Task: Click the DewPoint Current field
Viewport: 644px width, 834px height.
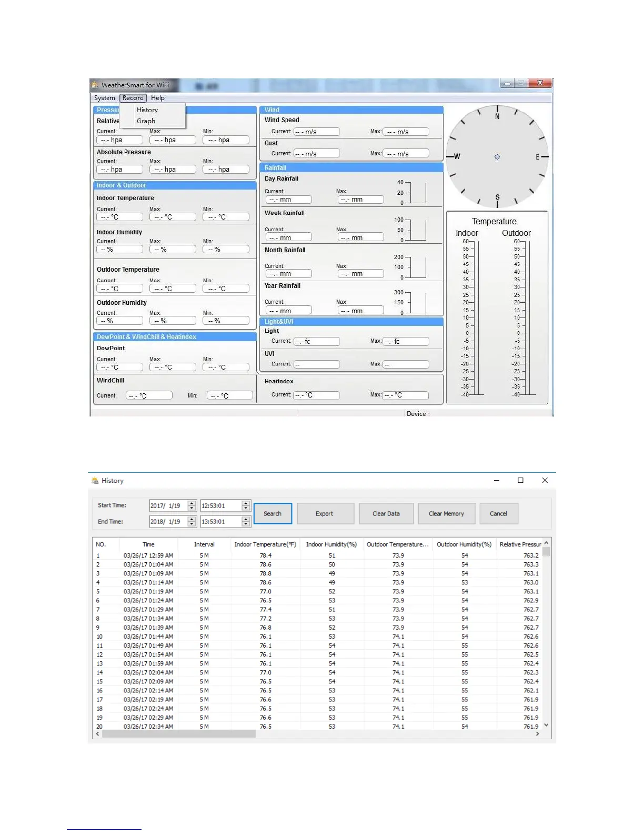Action: (119, 367)
